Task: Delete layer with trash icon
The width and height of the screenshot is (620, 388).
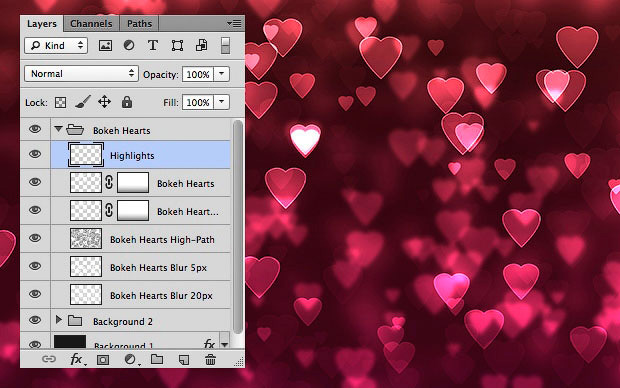Action: (210, 360)
